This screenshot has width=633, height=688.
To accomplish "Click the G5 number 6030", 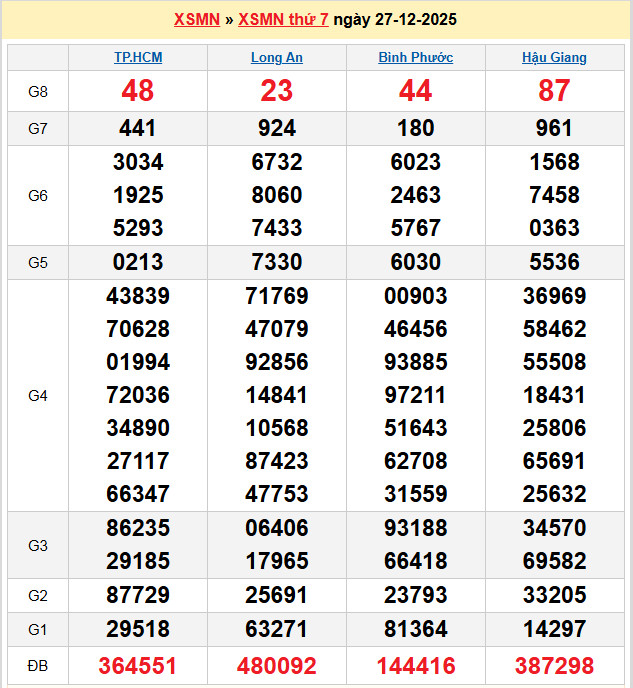I will pos(415,263).
